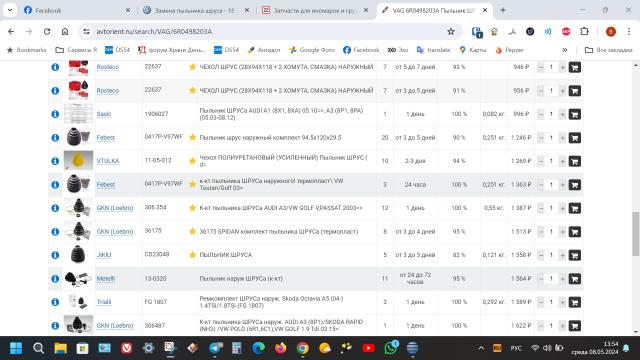Open VTULKA yellow boot thumbnail
Image resolution: width=640 pixels, height=360 pixels.
(78, 161)
